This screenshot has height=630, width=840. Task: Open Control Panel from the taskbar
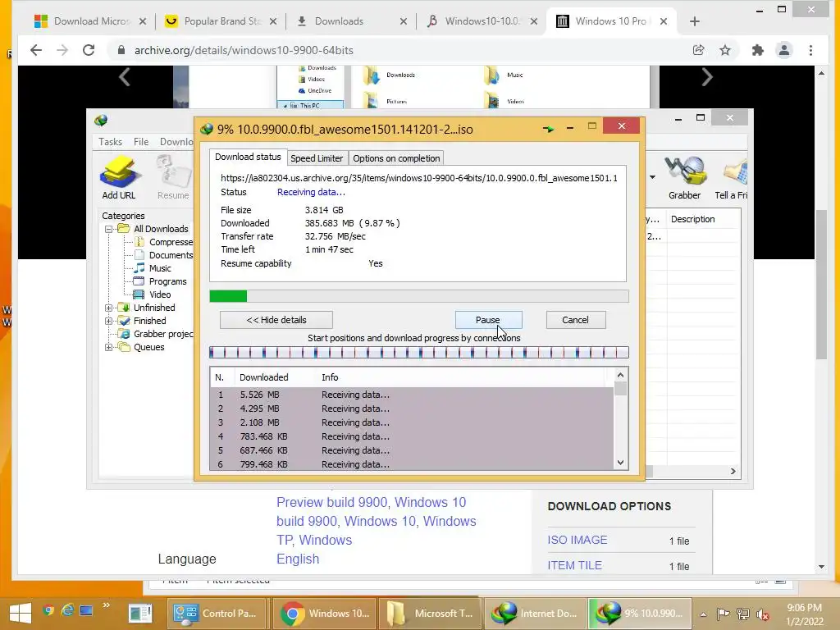218,614
